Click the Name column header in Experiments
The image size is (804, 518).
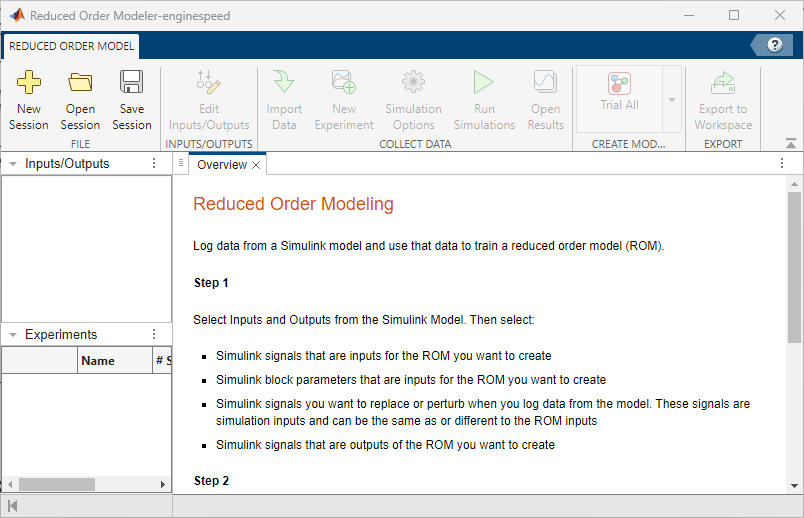pyautogui.click(x=115, y=361)
